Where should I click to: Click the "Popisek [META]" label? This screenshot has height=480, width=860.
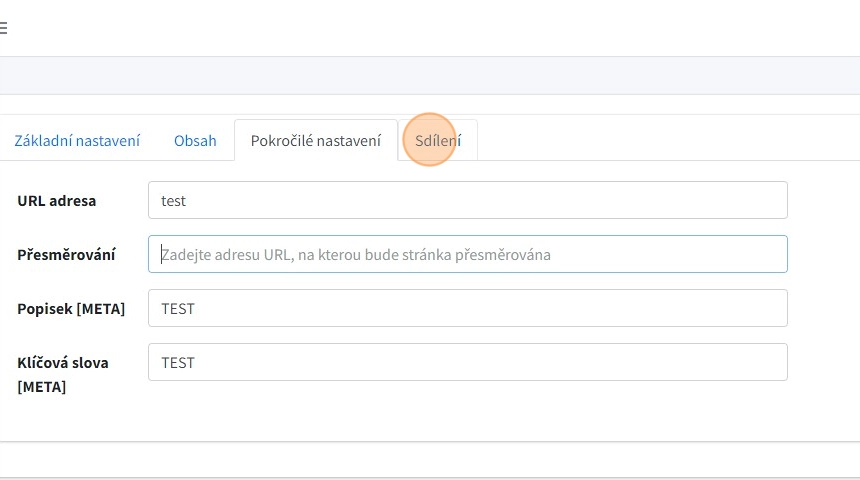(x=71, y=308)
